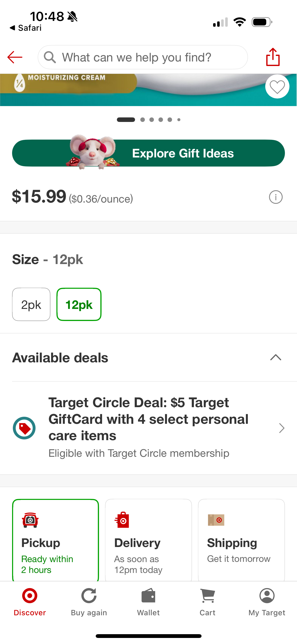Tap the Target Circle deal tag icon
The width and height of the screenshot is (297, 644).
pyautogui.click(x=24, y=428)
